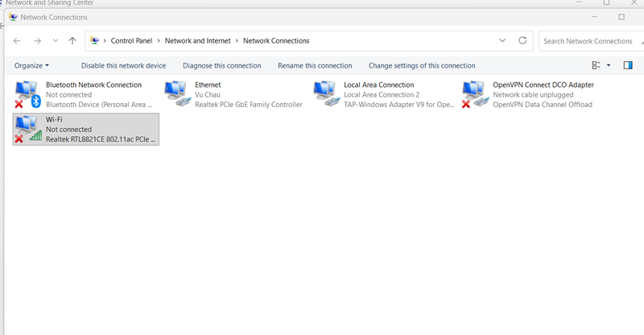The height and width of the screenshot is (335, 644).
Task: Expand chevron after Control Panel breadcrumb
Action: coord(159,41)
